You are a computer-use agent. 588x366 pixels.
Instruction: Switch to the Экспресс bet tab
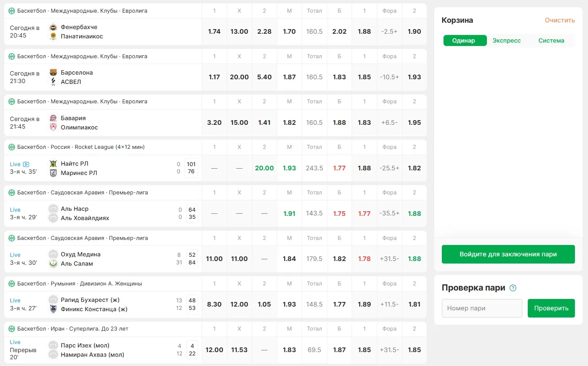coord(507,40)
